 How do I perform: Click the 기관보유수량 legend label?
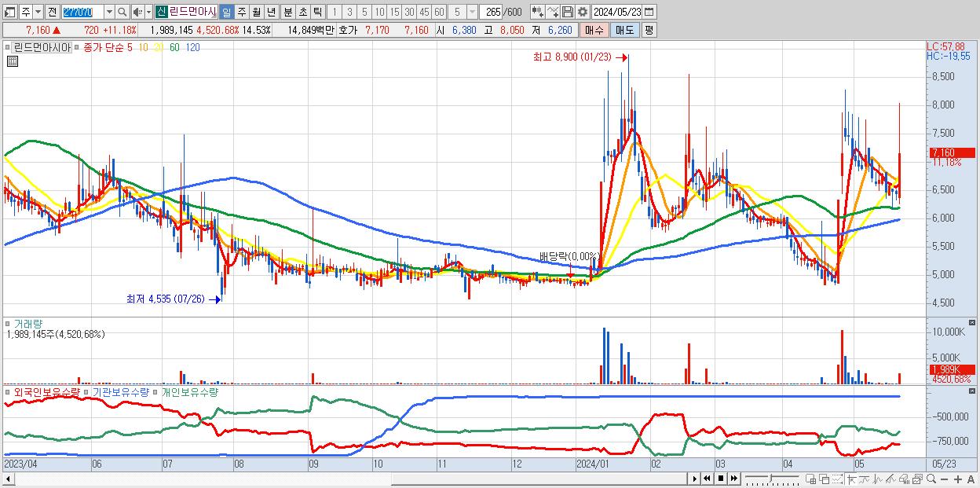[121, 391]
